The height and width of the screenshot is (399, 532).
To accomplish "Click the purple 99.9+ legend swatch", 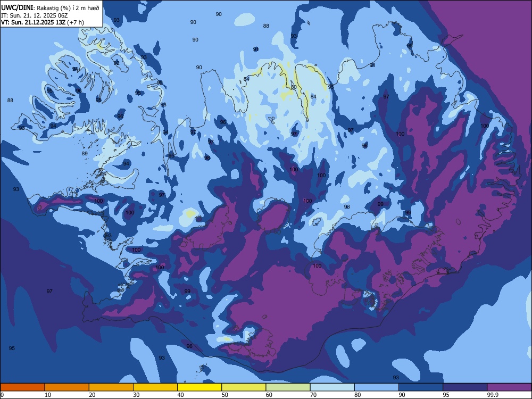I will [x=509, y=387].
